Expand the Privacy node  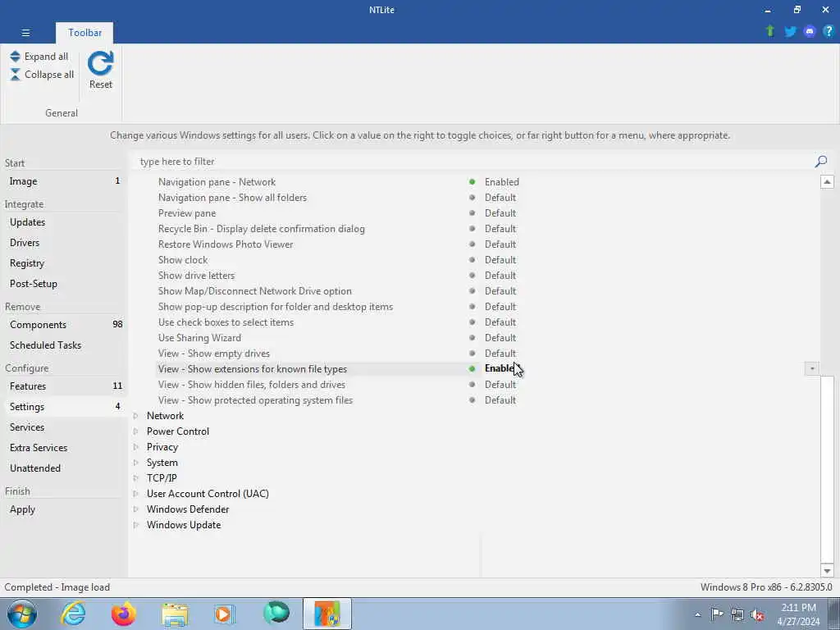point(135,447)
